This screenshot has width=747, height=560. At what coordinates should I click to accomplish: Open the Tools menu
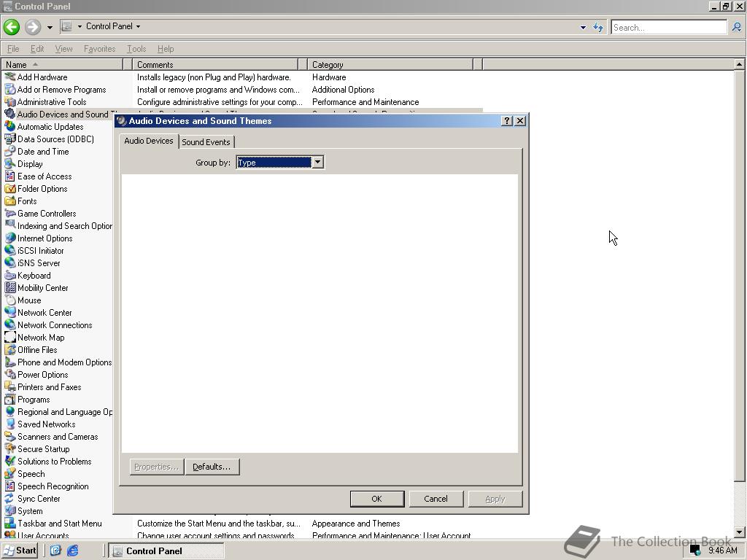pyautogui.click(x=136, y=49)
